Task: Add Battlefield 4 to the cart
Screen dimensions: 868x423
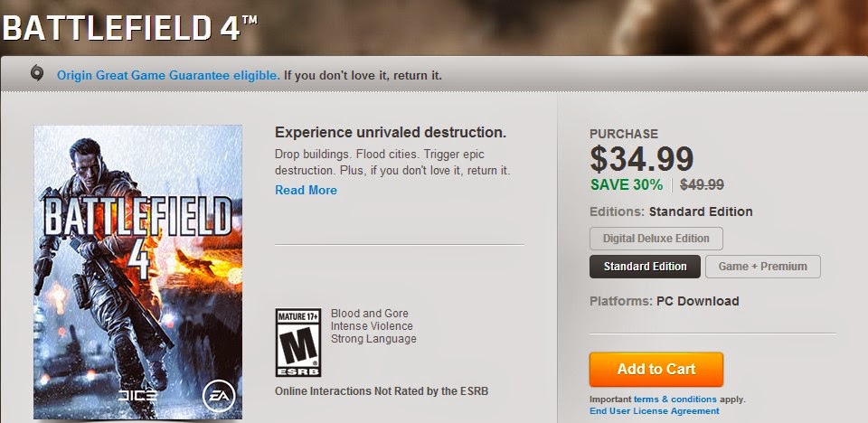Action: point(656,369)
